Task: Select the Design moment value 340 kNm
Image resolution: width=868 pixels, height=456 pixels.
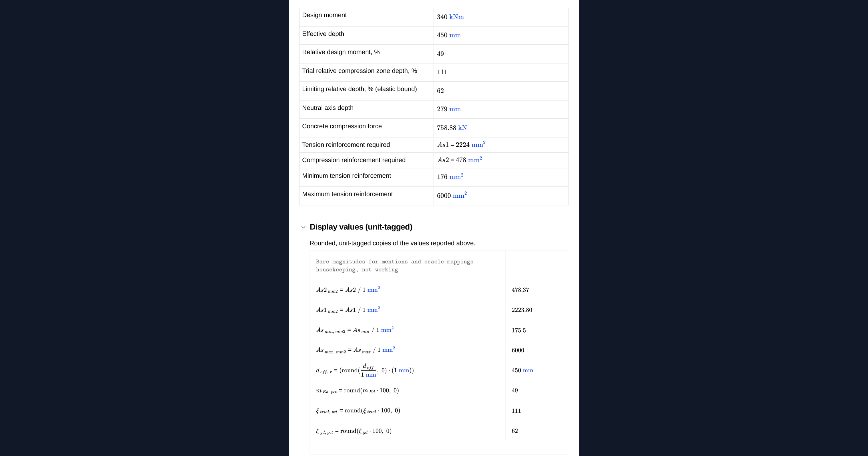Action: (x=450, y=17)
